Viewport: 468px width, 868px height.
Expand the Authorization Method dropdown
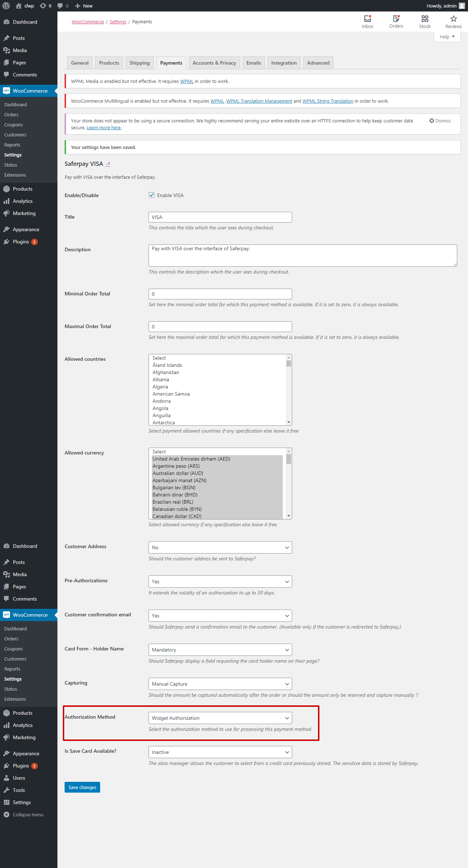coord(220,718)
